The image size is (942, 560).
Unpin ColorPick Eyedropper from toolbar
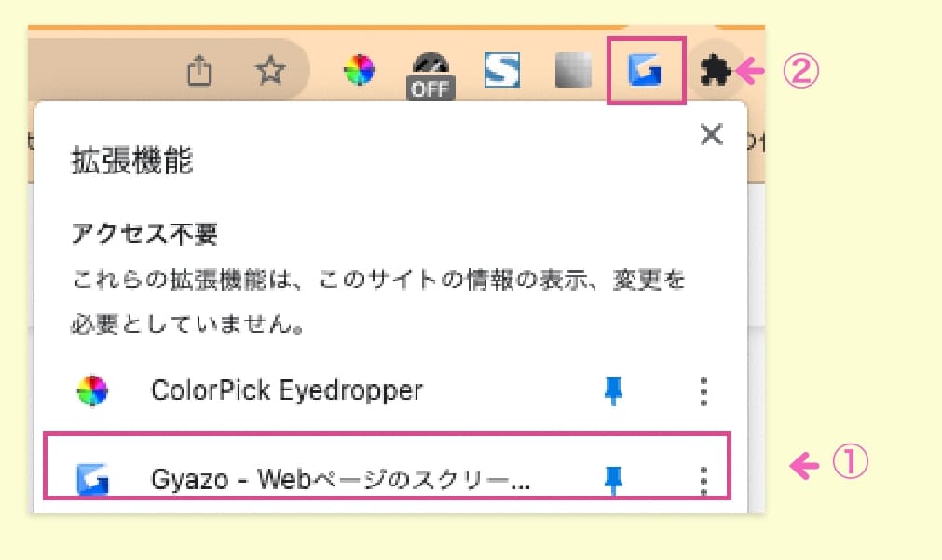tap(613, 391)
